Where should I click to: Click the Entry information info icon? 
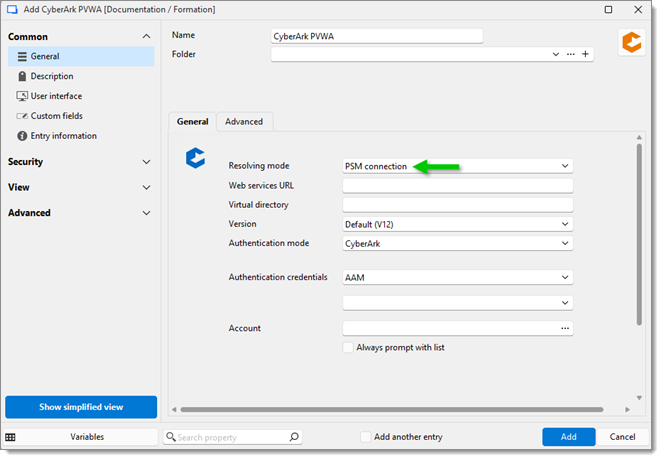pos(22,136)
